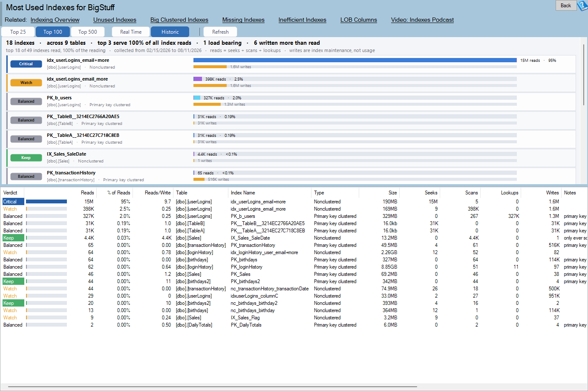Select the Critical verdict cell in the grid
Screen dimensions: 588x391
(13, 202)
